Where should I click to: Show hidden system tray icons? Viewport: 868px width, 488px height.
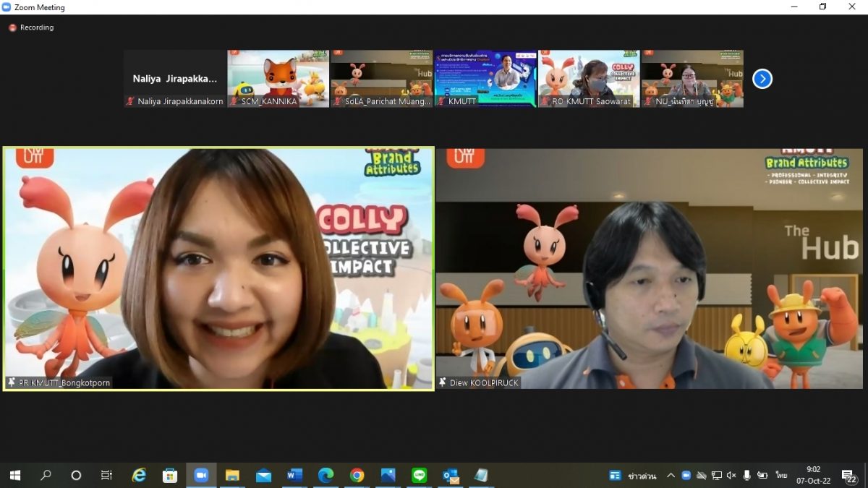click(x=671, y=476)
